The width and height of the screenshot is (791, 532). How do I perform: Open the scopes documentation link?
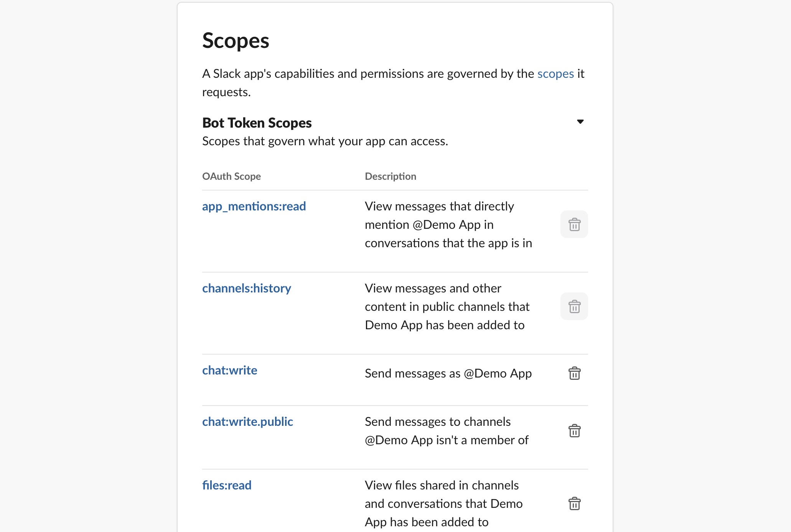pyautogui.click(x=555, y=74)
